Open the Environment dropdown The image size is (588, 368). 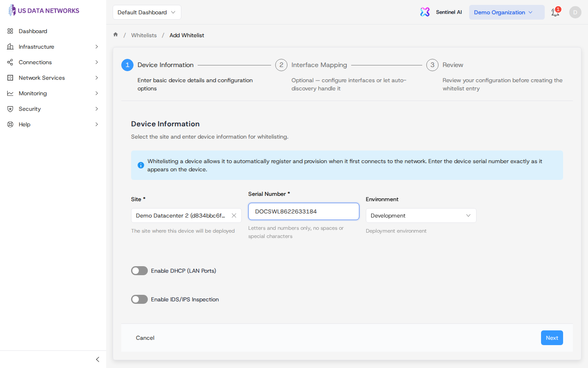coord(421,215)
